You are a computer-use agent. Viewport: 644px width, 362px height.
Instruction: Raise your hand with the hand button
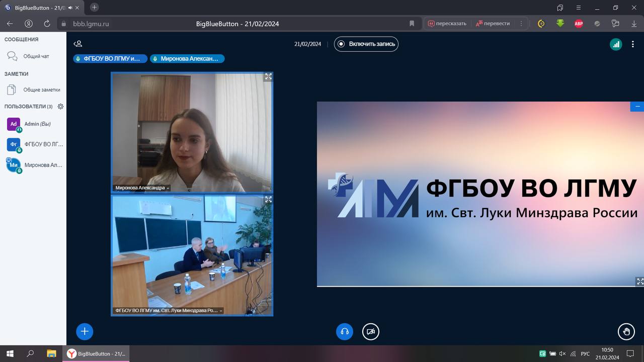point(626,331)
